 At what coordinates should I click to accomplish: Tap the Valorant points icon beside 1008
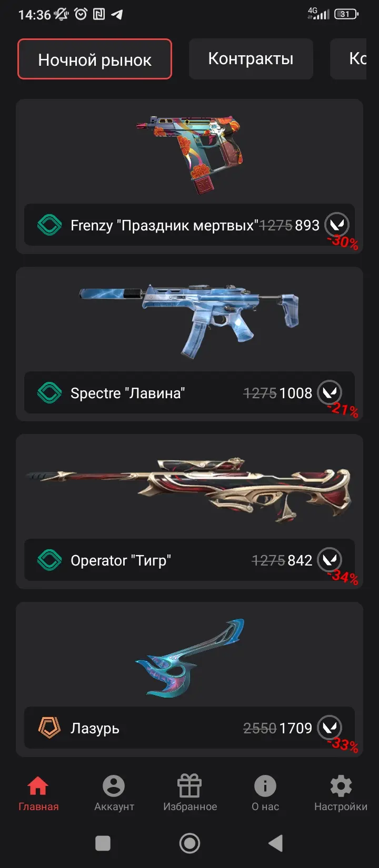[x=330, y=392]
